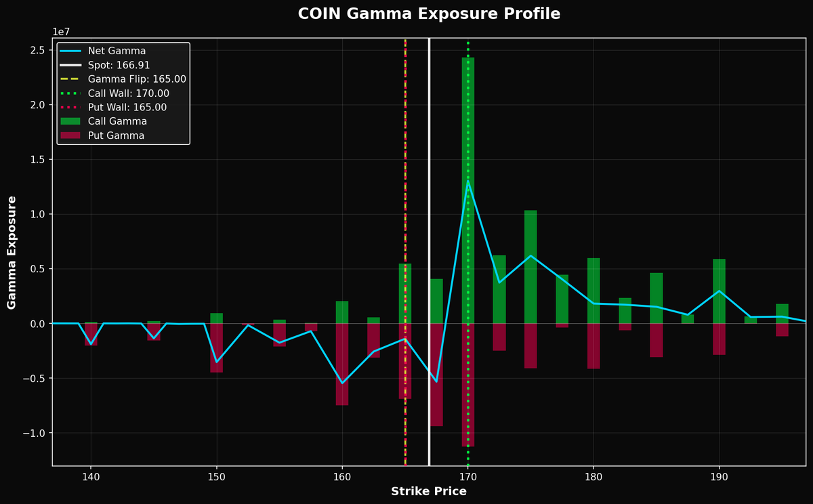Click the 1e7 scale multiplier text
The image size is (813, 504).
coord(61,32)
